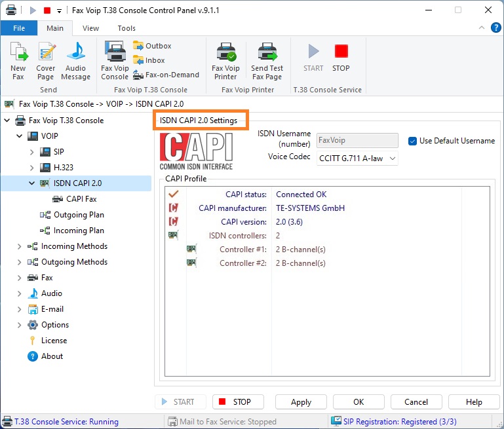Switch to the Main tab
504x429 pixels.
pos(55,28)
